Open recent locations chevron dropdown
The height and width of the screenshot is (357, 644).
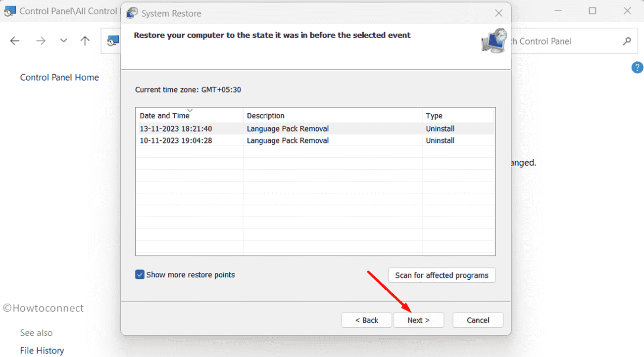coord(63,41)
